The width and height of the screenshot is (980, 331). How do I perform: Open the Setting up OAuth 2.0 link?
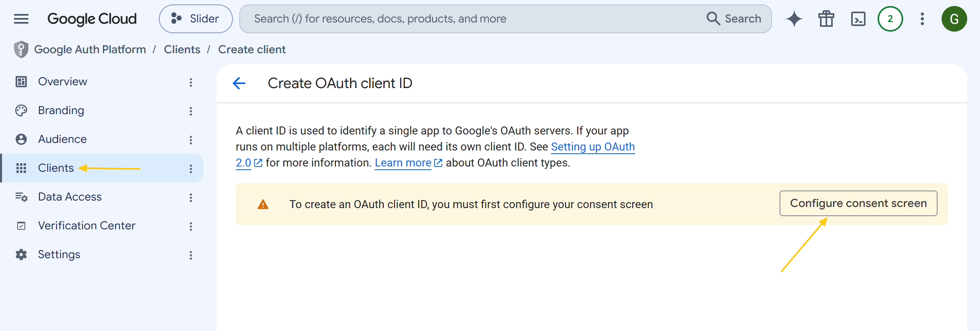pyautogui.click(x=593, y=147)
